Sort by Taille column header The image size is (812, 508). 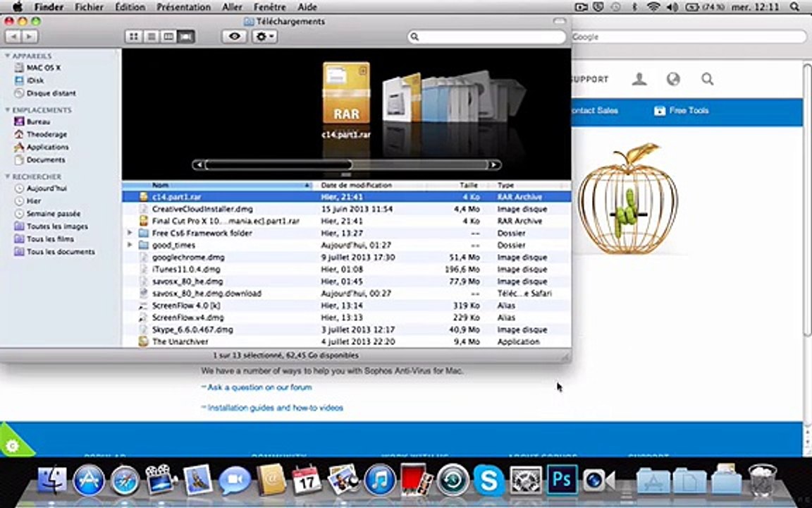pos(457,185)
